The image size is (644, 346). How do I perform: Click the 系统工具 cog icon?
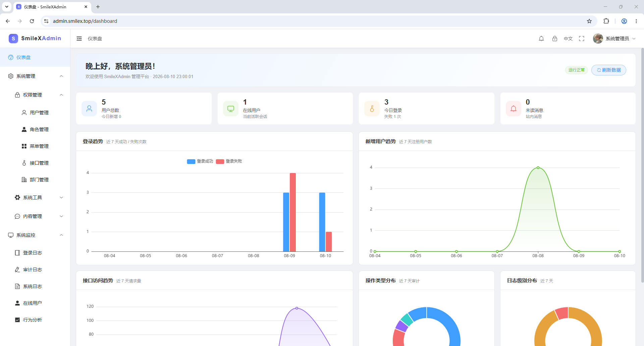coord(17,197)
